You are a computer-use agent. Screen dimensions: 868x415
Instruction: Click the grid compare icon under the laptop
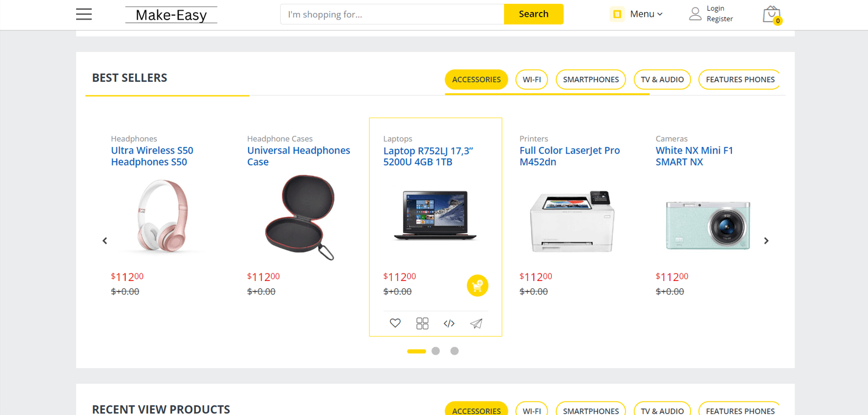point(422,324)
